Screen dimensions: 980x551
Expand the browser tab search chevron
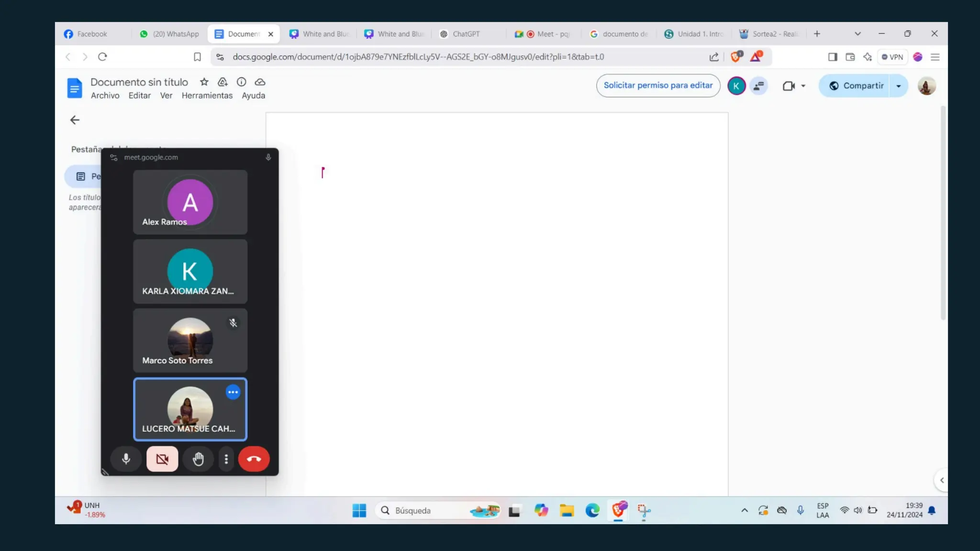click(x=857, y=34)
